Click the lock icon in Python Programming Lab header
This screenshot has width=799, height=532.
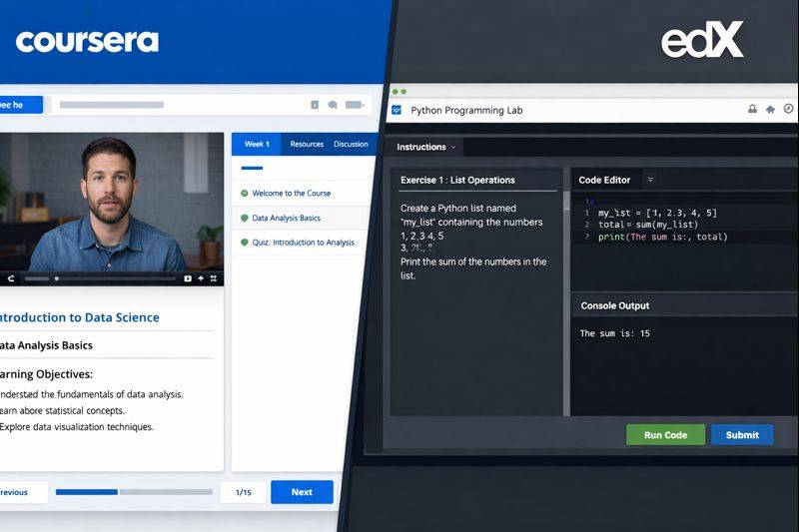point(752,110)
